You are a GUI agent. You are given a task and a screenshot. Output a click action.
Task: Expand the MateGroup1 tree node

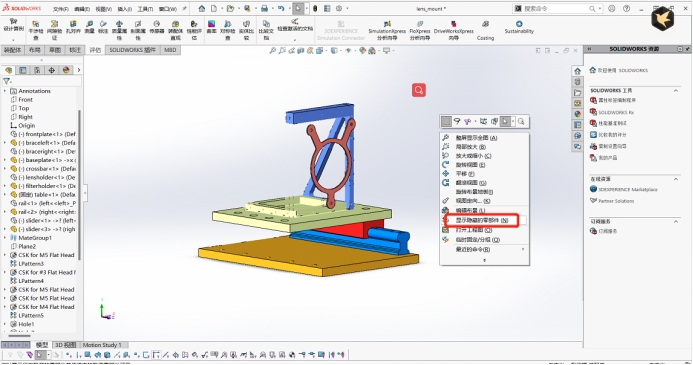(5, 238)
